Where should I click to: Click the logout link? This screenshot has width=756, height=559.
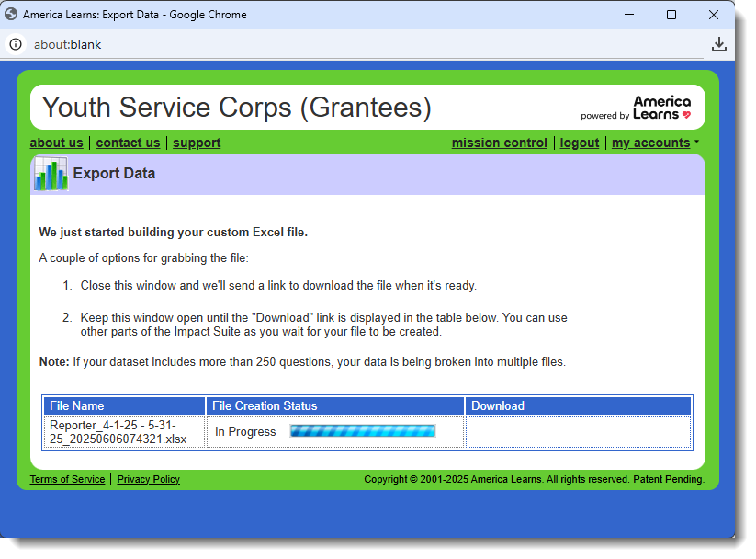tap(580, 143)
